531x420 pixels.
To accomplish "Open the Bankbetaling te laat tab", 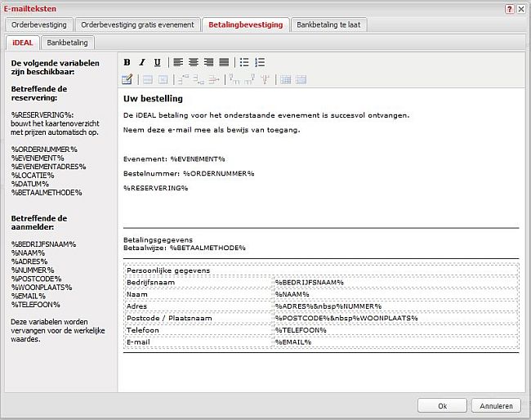I will [328, 25].
